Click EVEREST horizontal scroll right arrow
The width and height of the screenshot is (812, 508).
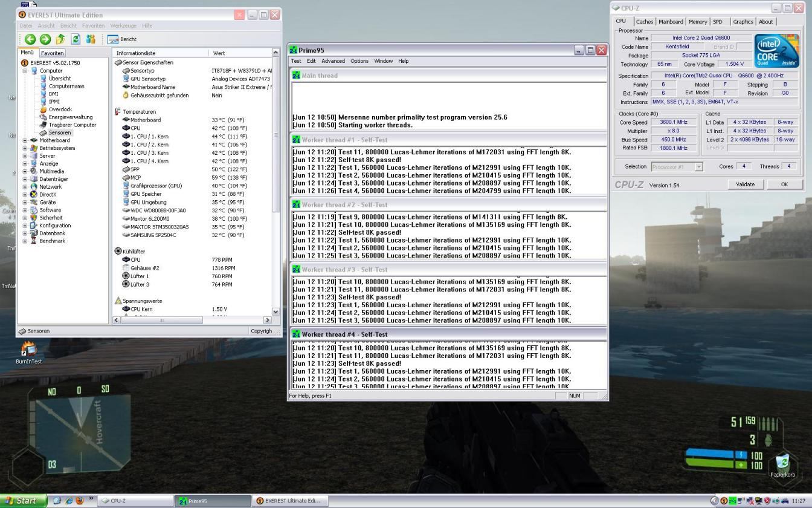tap(268, 320)
